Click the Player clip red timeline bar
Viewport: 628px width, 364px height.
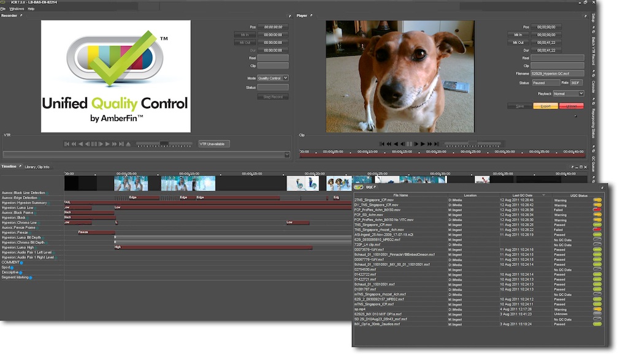(x=442, y=155)
